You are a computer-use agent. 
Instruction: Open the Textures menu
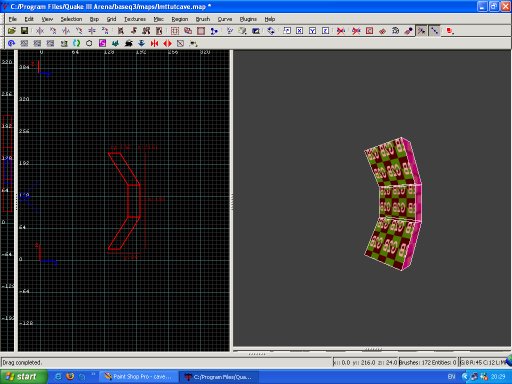point(135,19)
